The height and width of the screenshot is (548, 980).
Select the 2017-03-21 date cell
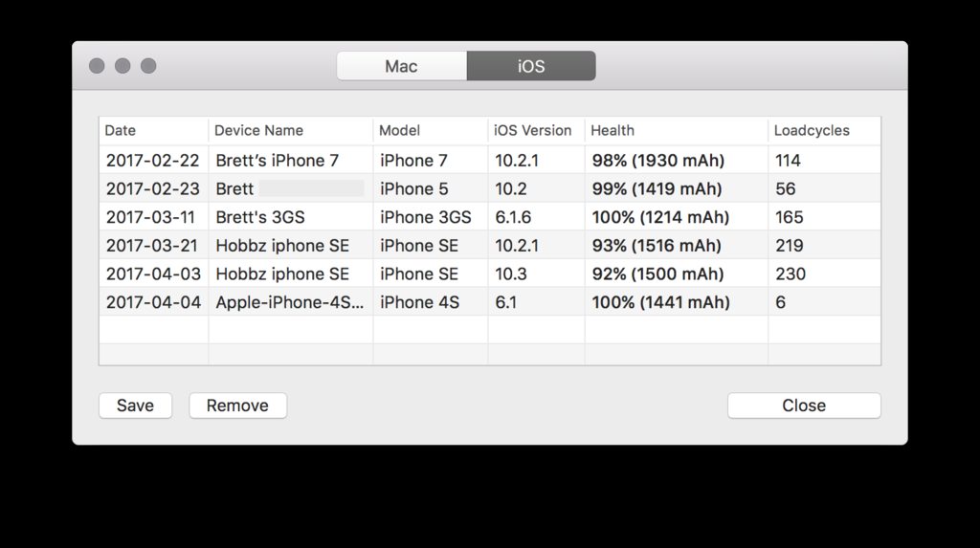click(x=152, y=246)
